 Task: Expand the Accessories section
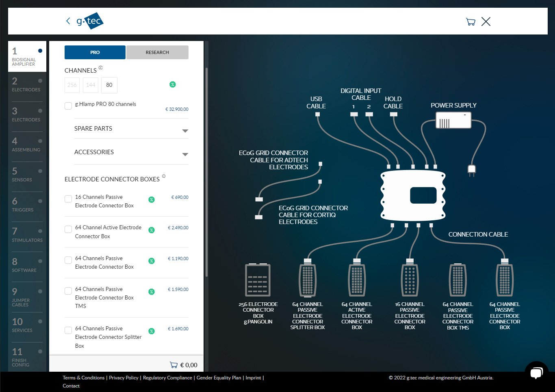point(185,154)
